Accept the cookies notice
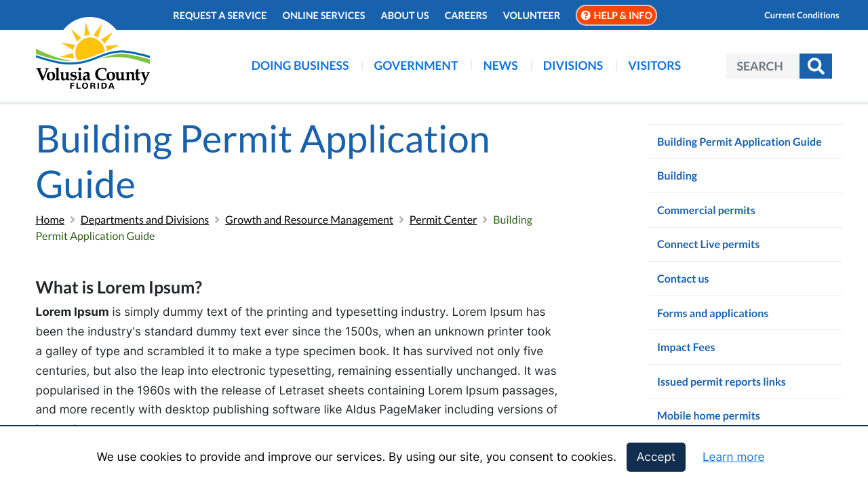The width and height of the screenshot is (868, 488). click(x=655, y=457)
